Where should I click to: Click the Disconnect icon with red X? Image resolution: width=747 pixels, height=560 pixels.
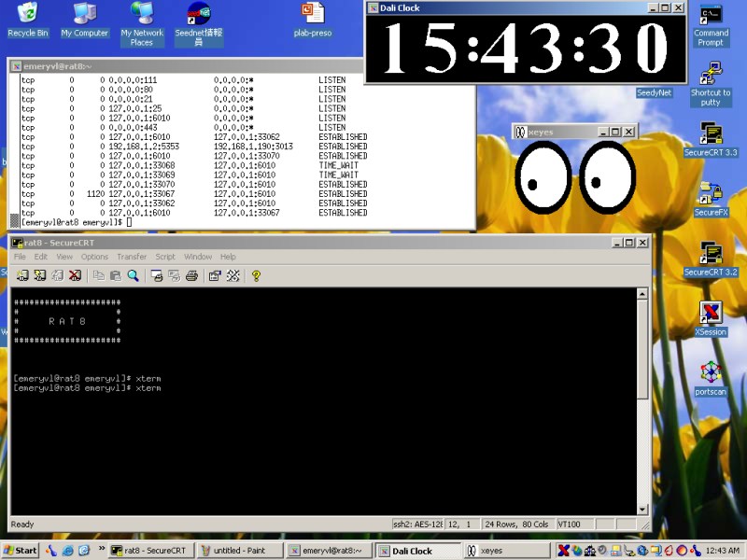[x=75, y=275]
